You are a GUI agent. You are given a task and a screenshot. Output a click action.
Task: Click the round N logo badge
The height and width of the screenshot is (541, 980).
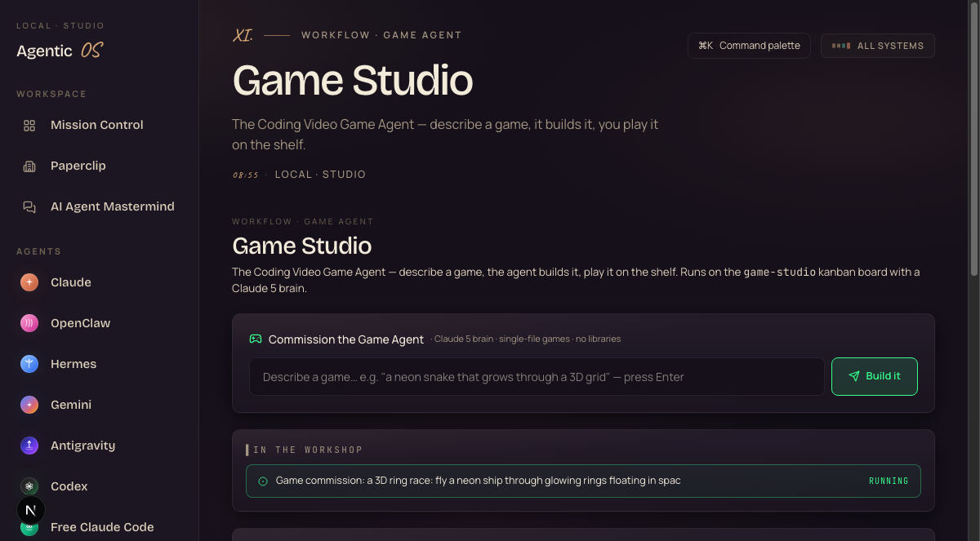click(31, 510)
